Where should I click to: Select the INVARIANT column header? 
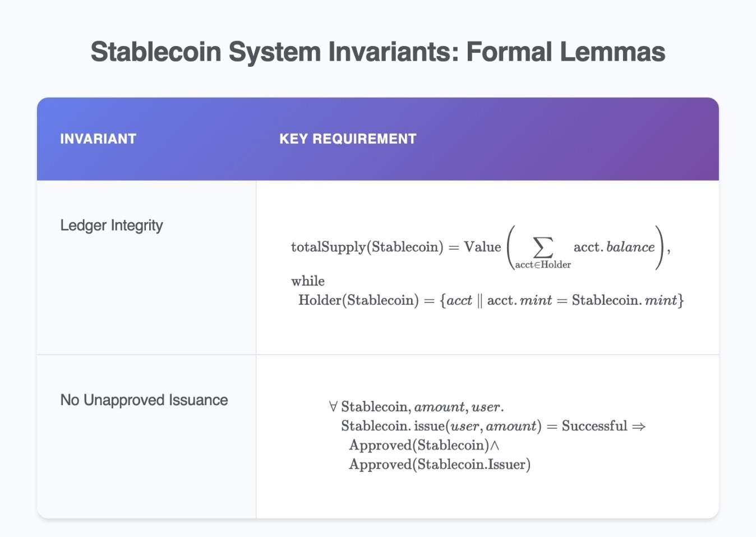98,139
